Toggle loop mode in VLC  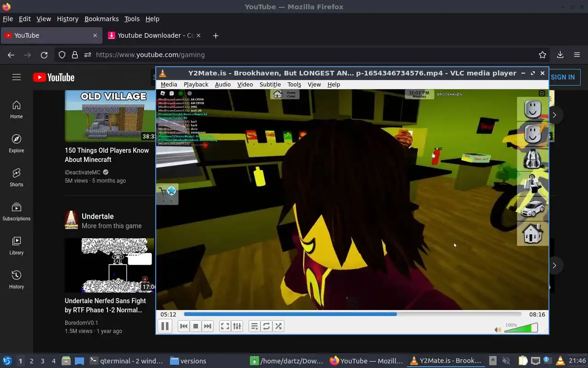(x=266, y=326)
